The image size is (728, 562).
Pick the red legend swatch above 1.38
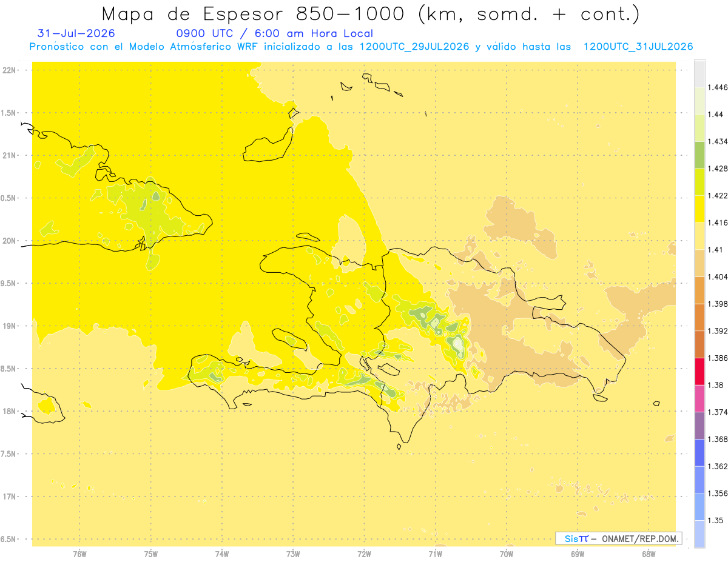pyautogui.click(x=699, y=371)
